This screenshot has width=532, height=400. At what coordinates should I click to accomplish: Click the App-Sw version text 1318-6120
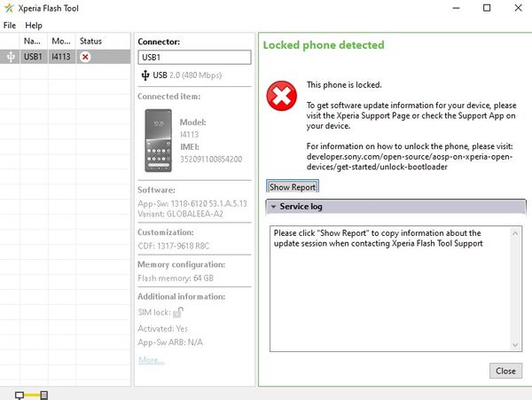(x=192, y=204)
